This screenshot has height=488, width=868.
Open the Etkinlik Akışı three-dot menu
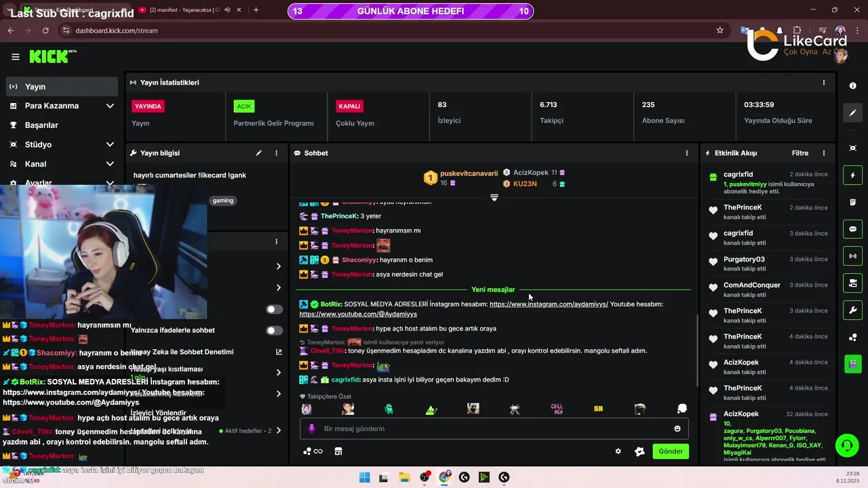824,153
